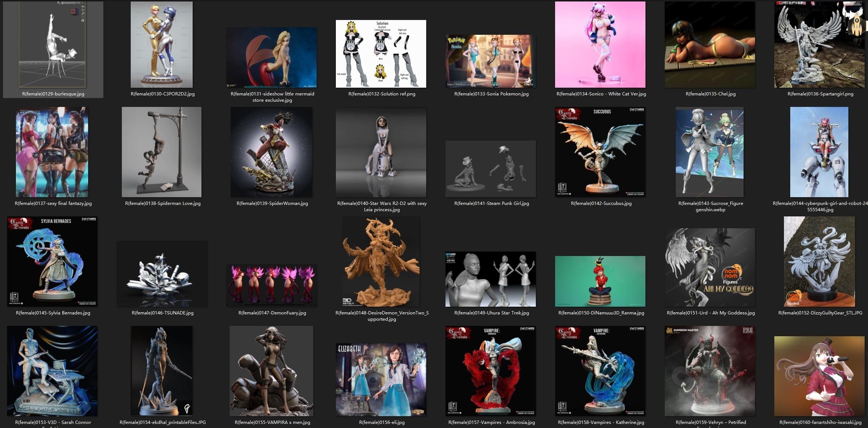Click filename R(female)0139-SpiderWoman.jpg

coord(272,203)
